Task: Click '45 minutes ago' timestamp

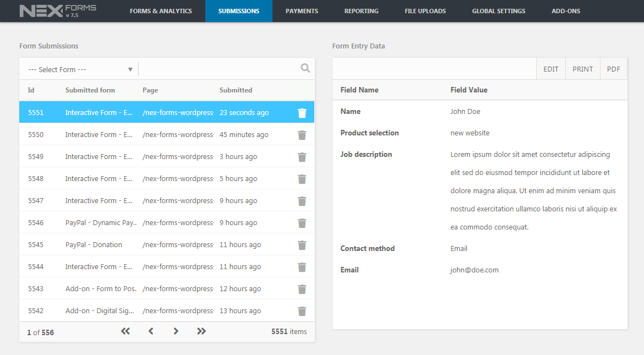Action: click(244, 134)
